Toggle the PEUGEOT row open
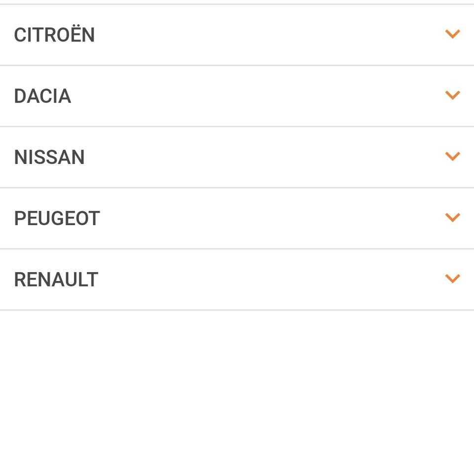The height and width of the screenshot is (476, 474). pyautogui.click(x=237, y=219)
